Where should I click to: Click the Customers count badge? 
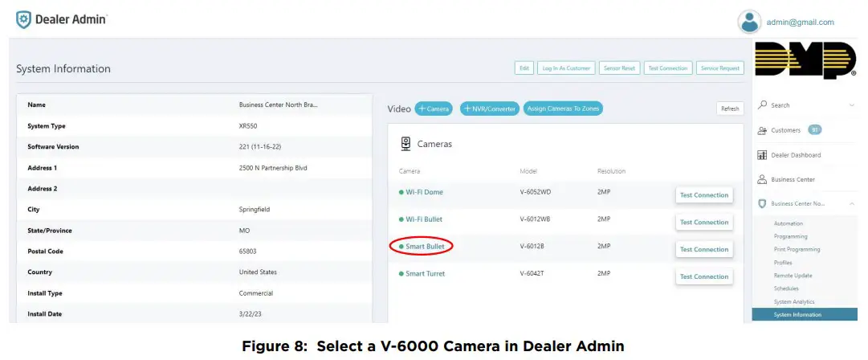(814, 130)
